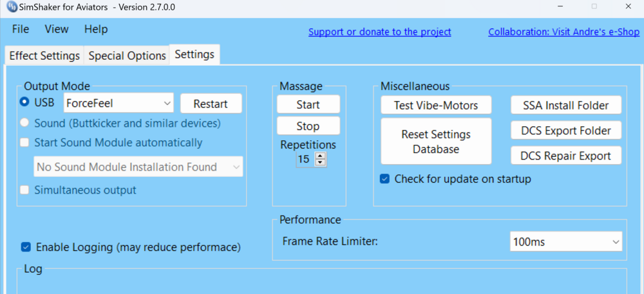Disable the Enable Logging checkbox
Viewport: 644px width, 294px height.
26,246
